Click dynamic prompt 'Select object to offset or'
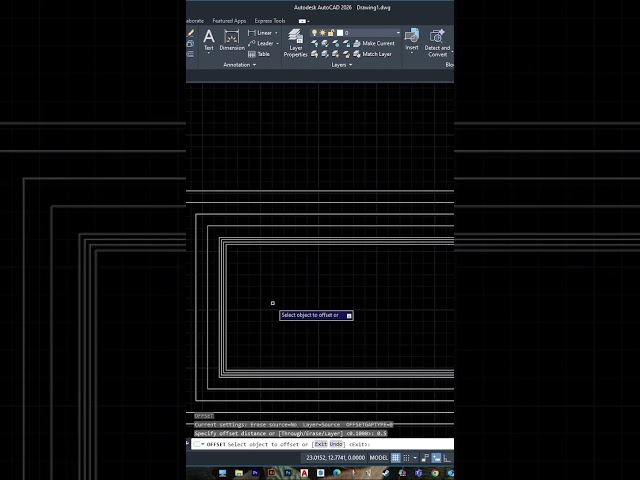 point(316,315)
